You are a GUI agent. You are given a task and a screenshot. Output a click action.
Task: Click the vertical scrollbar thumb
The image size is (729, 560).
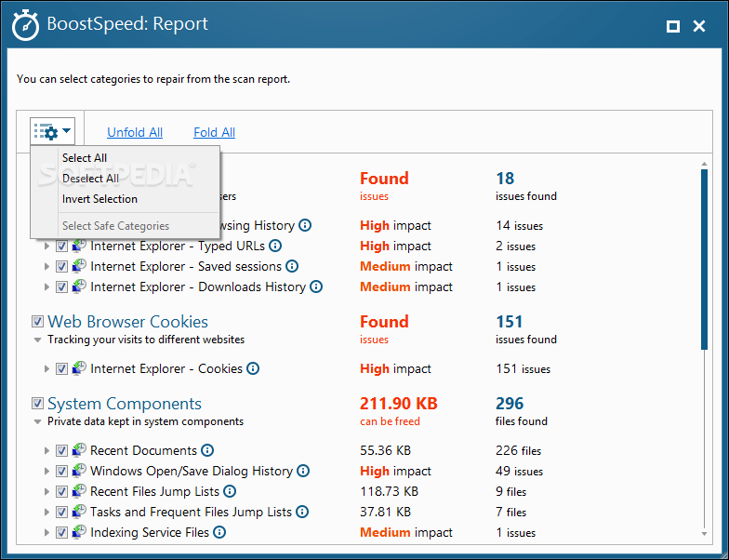(x=704, y=259)
